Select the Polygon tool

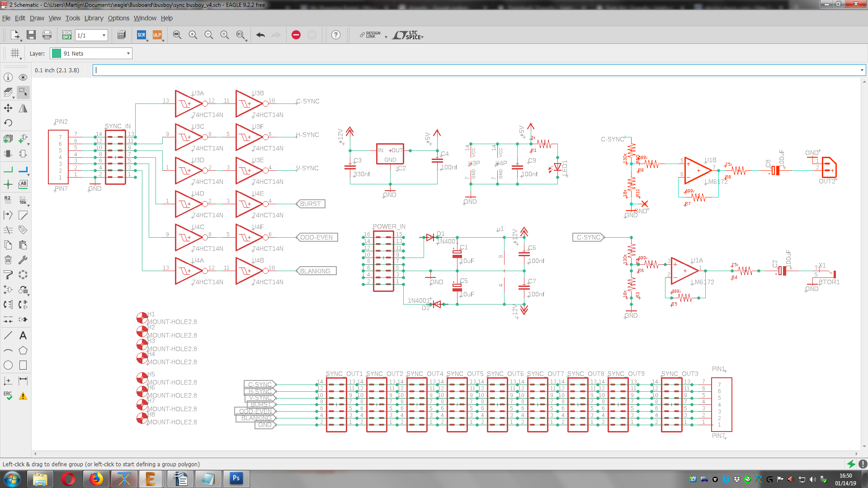tap(23, 350)
